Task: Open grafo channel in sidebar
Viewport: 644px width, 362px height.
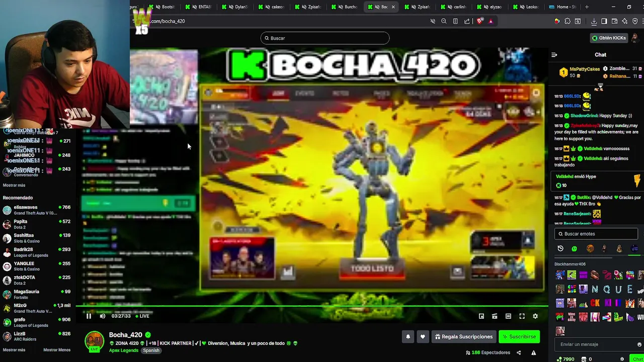Action: click(37, 322)
